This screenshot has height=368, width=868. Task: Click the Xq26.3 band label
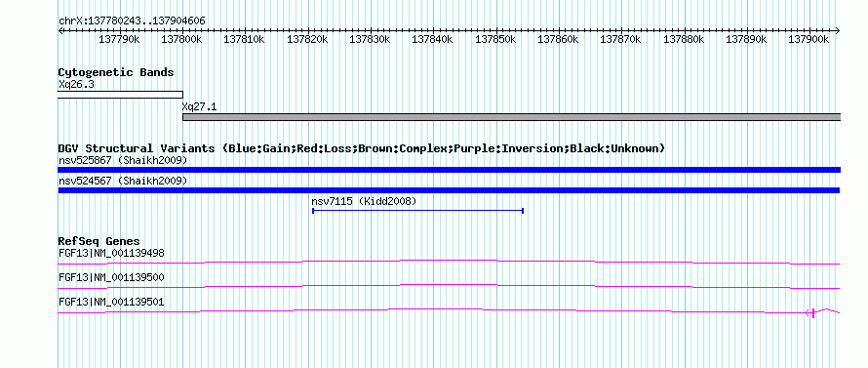pyautogui.click(x=76, y=85)
